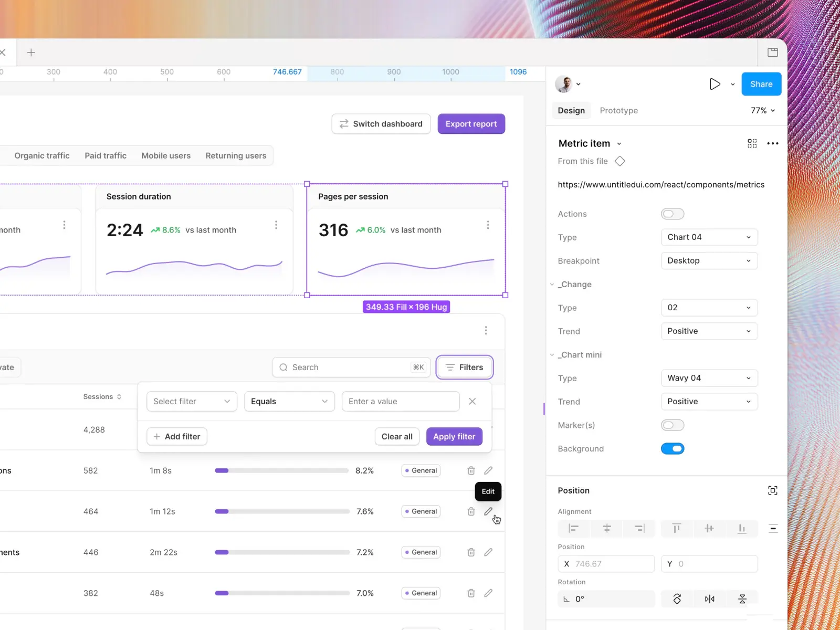
Task: Open the Filters button
Action: coord(465,367)
